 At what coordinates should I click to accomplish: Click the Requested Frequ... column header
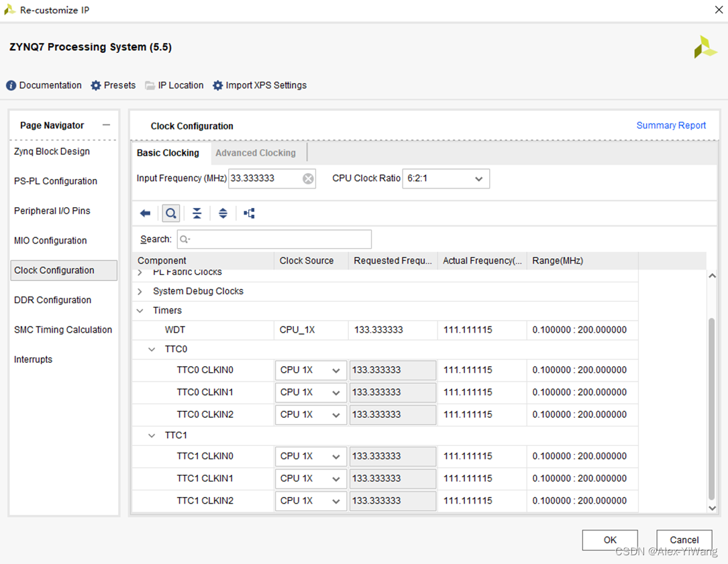(x=393, y=261)
